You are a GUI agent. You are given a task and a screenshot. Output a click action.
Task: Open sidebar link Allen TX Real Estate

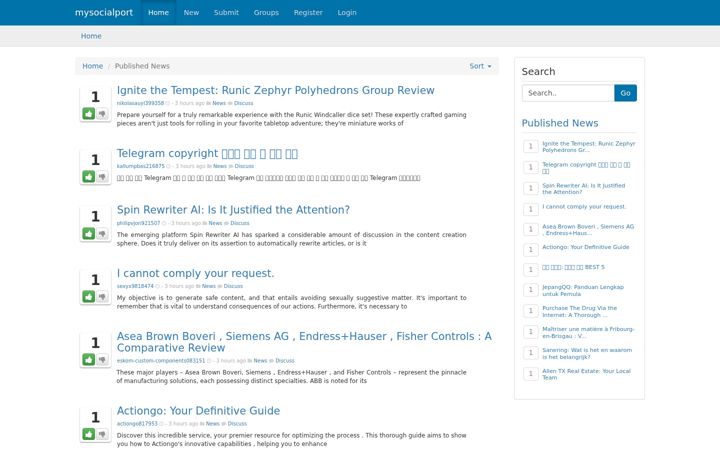click(586, 374)
